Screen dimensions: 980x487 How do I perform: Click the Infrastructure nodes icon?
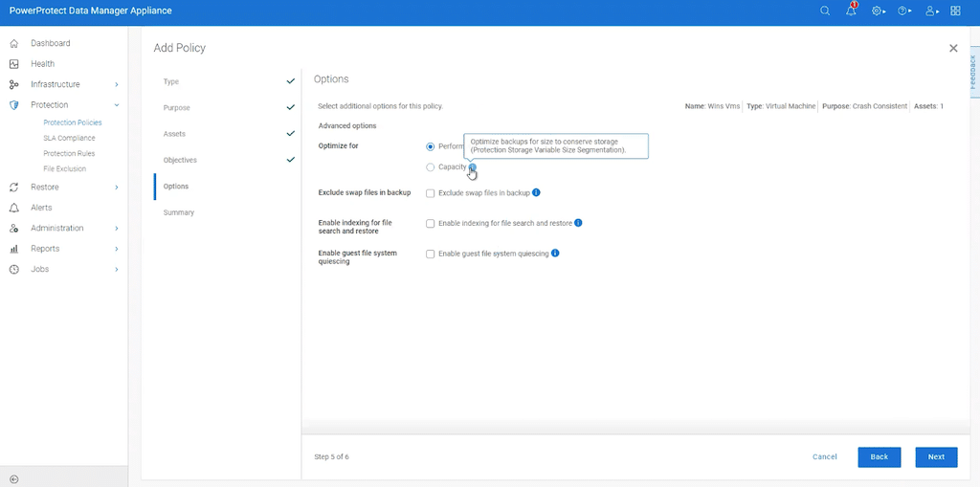(x=14, y=84)
